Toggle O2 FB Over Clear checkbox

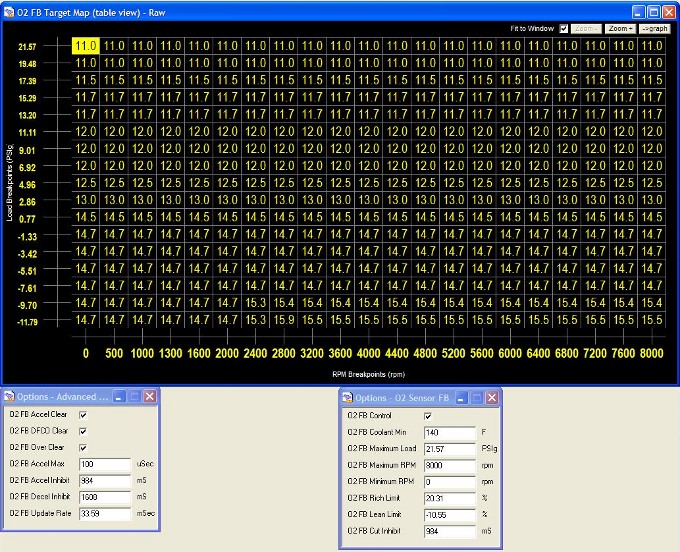(83, 447)
